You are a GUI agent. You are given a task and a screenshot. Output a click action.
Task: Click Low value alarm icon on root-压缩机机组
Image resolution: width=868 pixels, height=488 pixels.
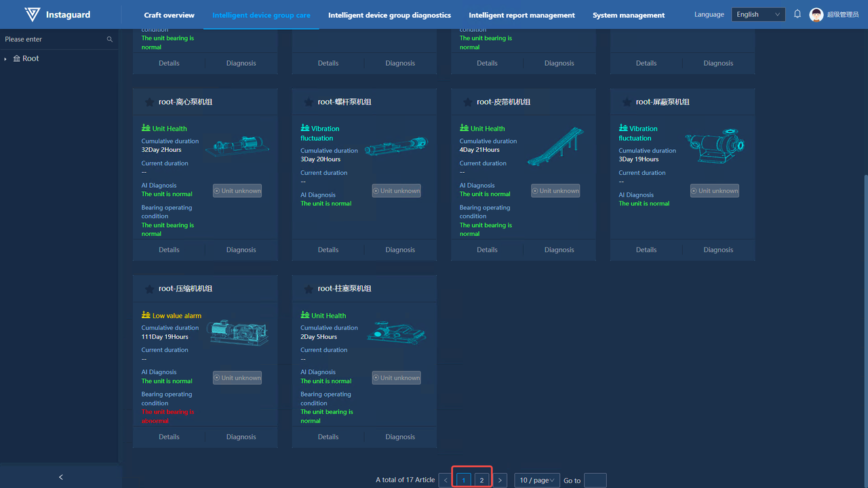(x=146, y=315)
